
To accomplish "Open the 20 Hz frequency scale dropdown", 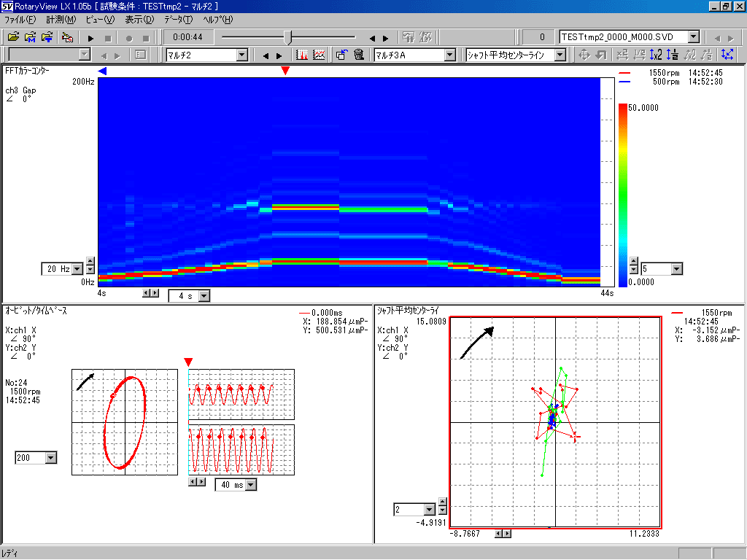I will [77, 269].
